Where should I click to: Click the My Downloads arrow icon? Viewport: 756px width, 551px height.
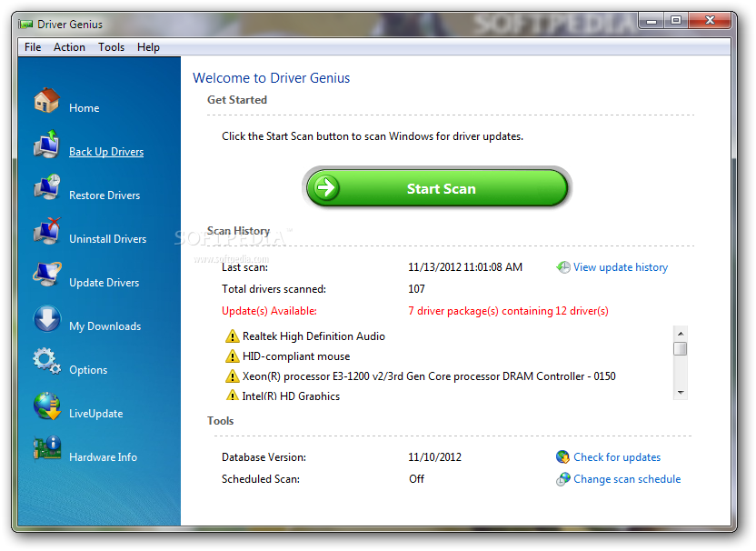[46, 318]
